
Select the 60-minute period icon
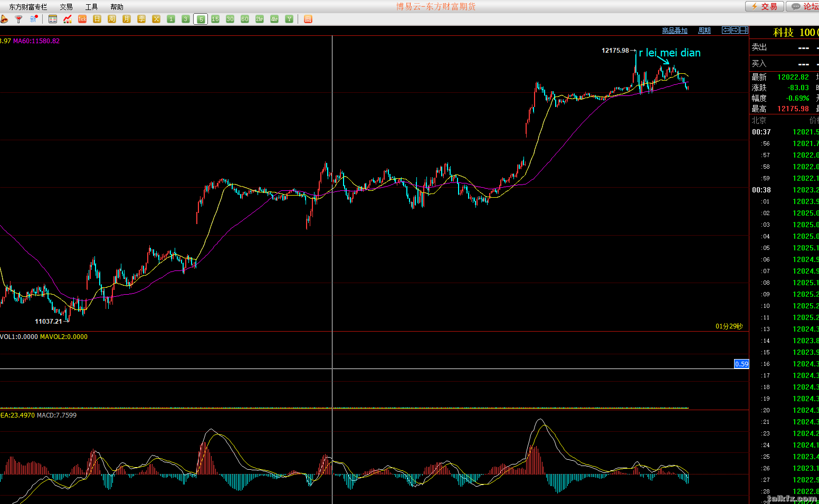pos(245,19)
